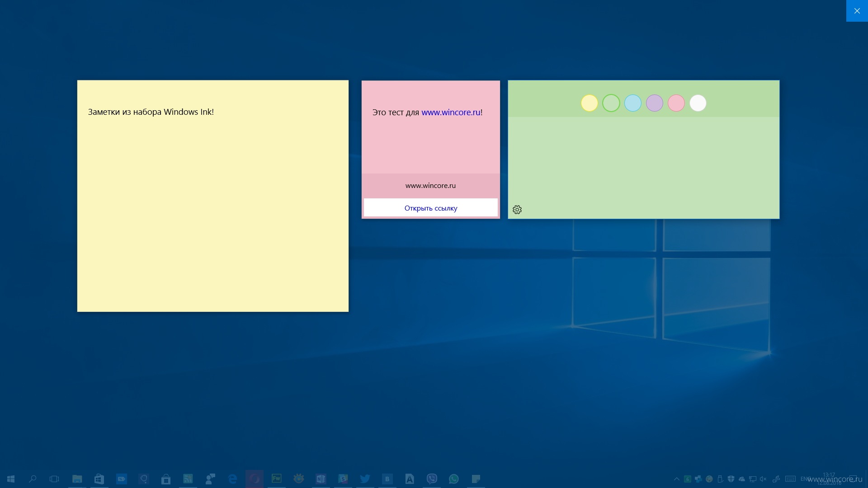The image size is (868, 488).
Task: Open Viber from the taskbar
Action: [x=432, y=479]
